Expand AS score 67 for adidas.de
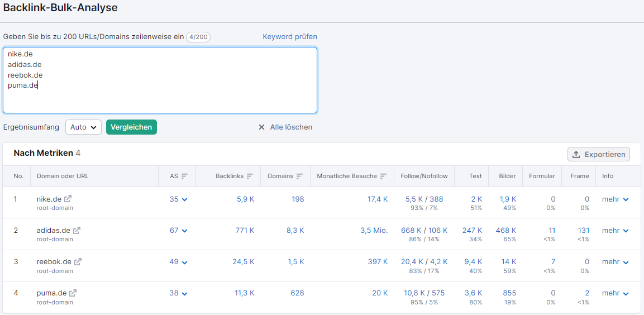The width and height of the screenshot is (644, 315). click(179, 231)
